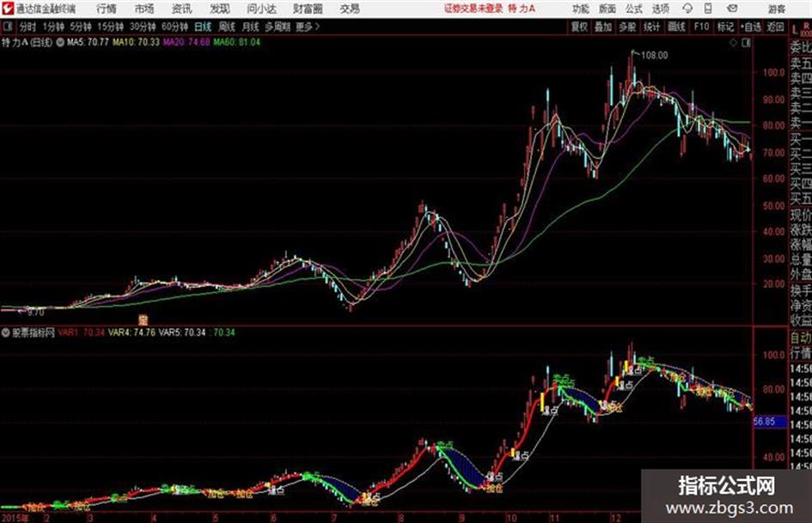Open the 多周期 multi-period view
The height and width of the screenshot is (523, 812).
tap(278, 27)
